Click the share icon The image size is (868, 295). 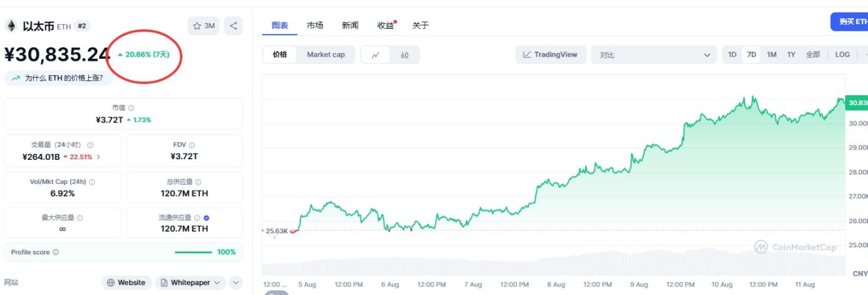tap(233, 26)
